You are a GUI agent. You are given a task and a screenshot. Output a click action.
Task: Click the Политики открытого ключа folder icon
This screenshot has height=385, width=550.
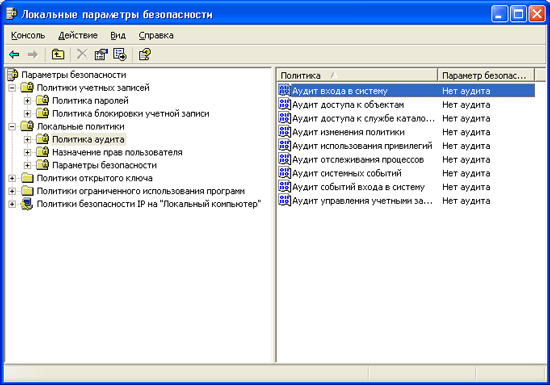click(x=27, y=178)
